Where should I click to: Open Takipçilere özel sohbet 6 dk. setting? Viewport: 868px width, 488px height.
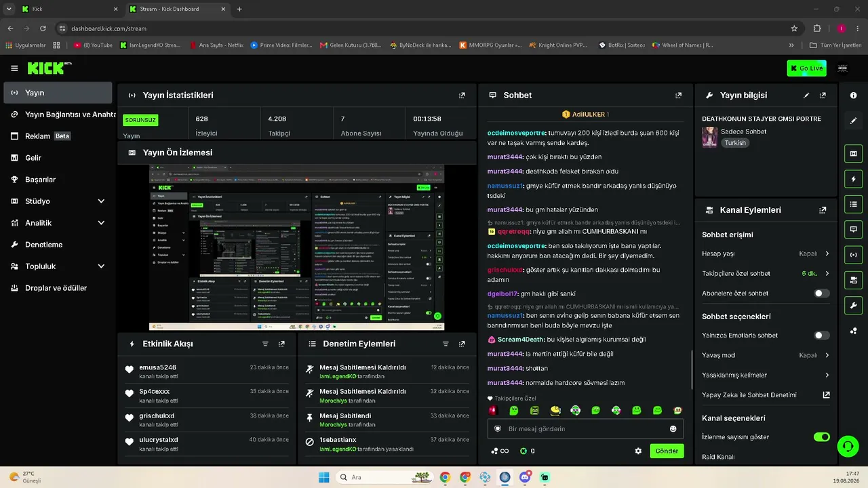pyautogui.click(x=766, y=274)
